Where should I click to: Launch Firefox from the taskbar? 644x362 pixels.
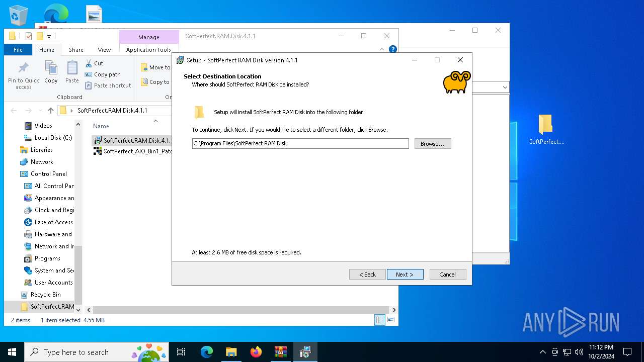click(256, 352)
